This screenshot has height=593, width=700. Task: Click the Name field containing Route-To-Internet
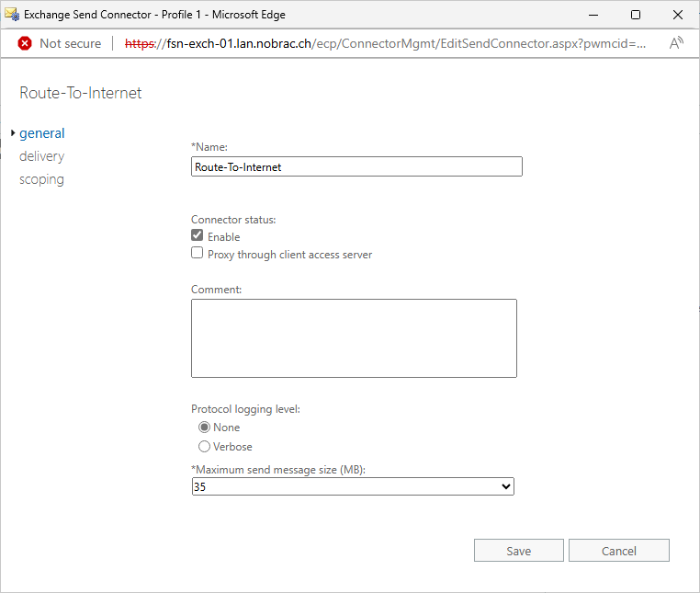(356, 166)
